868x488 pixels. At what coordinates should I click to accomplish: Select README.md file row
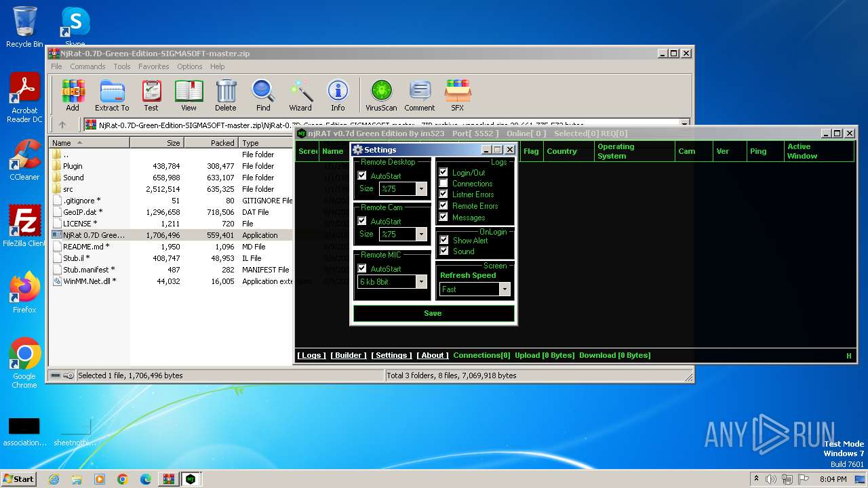tap(171, 247)
